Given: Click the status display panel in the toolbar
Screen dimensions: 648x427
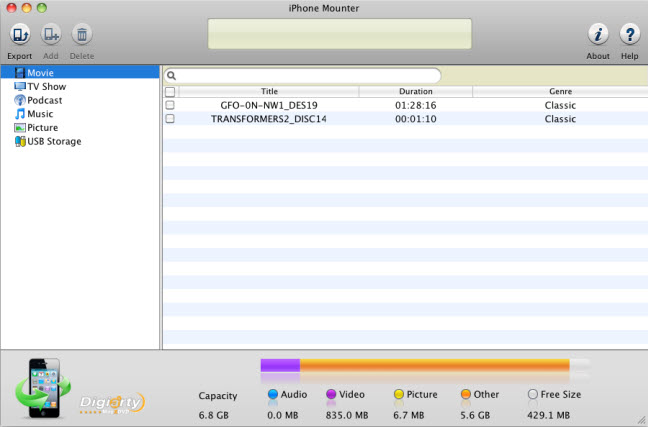Looking at the screenshot, I should [x=339, y=34].
